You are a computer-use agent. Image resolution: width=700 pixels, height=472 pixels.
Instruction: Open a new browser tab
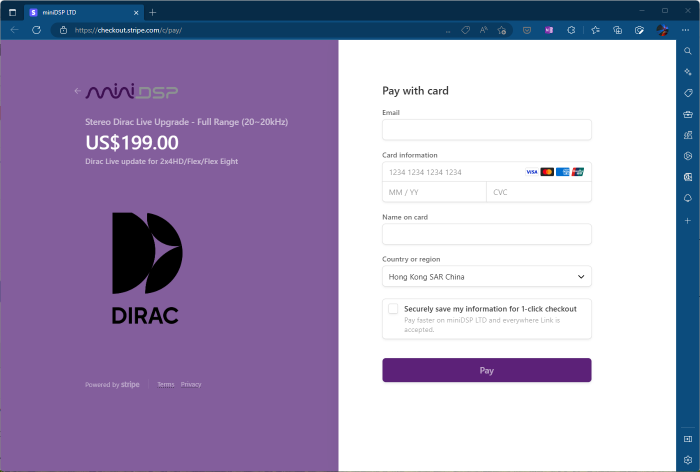153,13
